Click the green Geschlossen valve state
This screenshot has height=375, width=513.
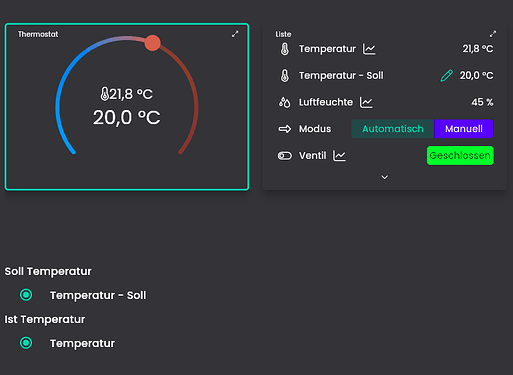(x=460, y=155)
